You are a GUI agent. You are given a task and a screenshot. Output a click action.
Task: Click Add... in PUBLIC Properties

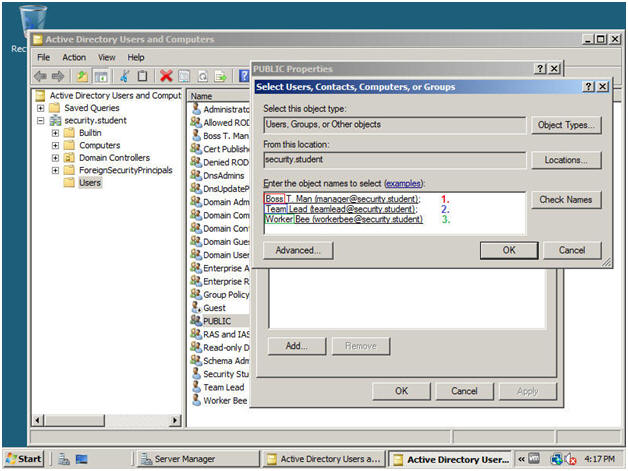[x=297, y=346]
